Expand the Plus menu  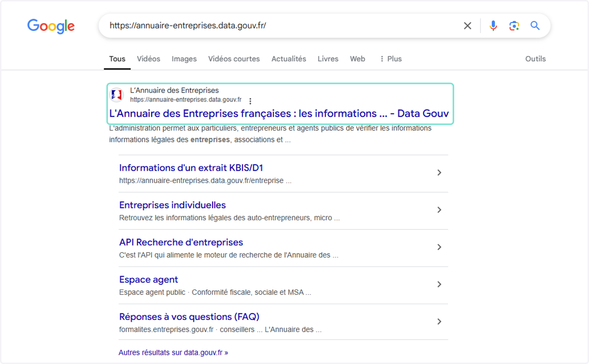(x=391, y=59)
